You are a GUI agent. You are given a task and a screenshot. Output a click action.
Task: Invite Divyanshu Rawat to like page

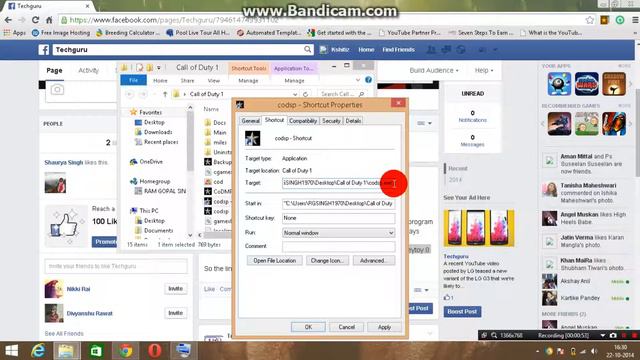pyautogui.click(x=176, y=313)
